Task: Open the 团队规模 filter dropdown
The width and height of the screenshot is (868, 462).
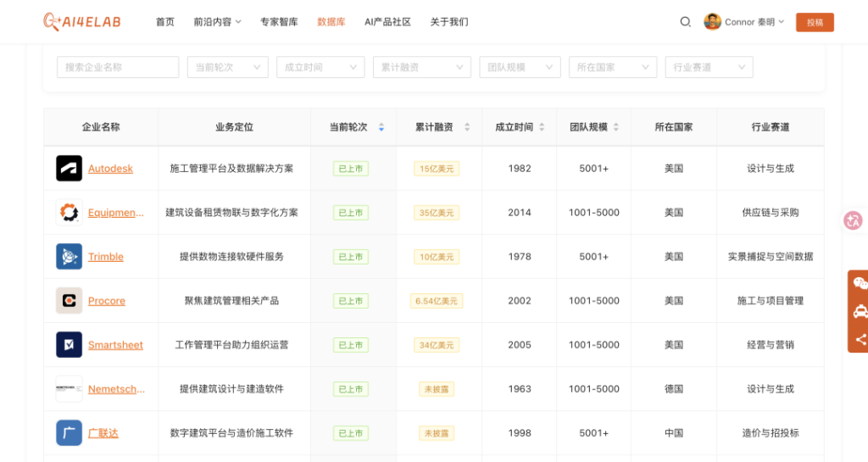Action: click(520, 67)
